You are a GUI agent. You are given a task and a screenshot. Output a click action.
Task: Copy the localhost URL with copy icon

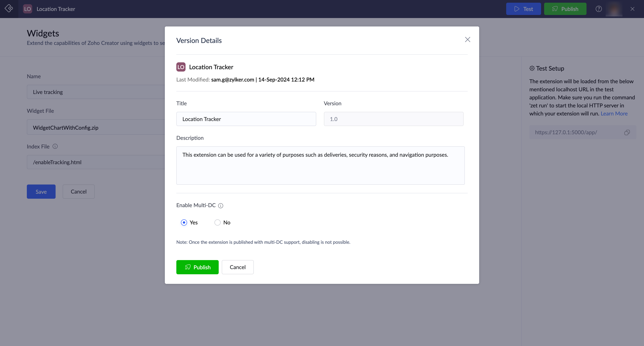(x=627, y=132)
